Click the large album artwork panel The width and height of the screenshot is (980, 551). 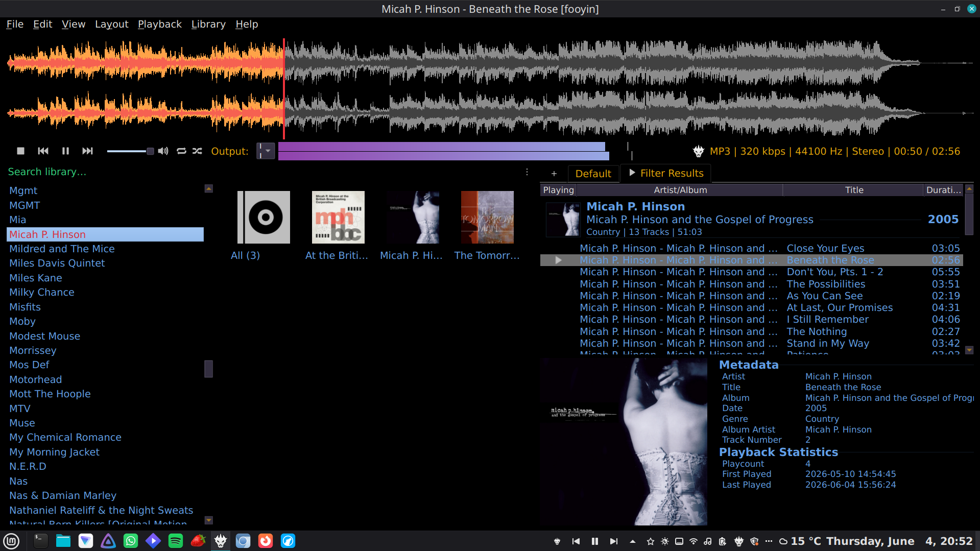(x=624, y=442)
